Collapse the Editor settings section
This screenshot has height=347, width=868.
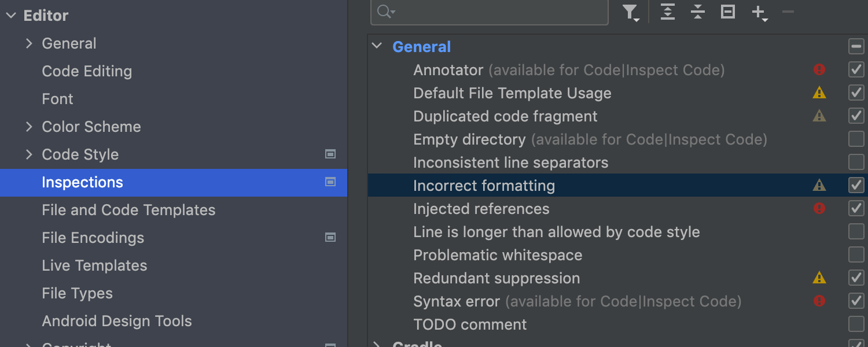11,16
